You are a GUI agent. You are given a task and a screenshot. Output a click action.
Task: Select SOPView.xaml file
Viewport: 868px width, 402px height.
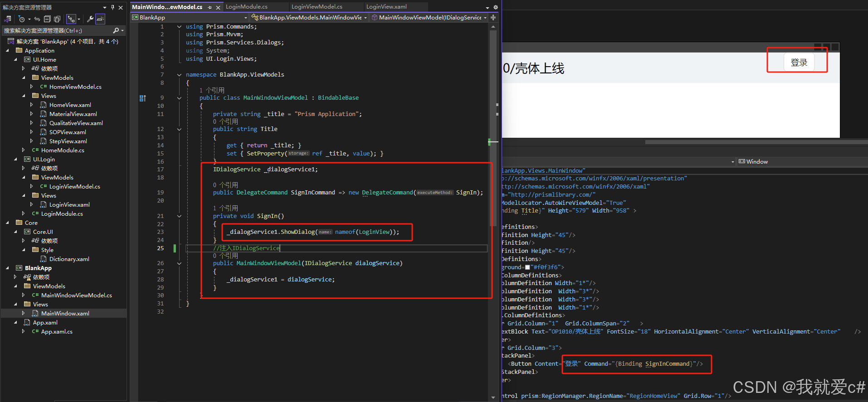68,132
